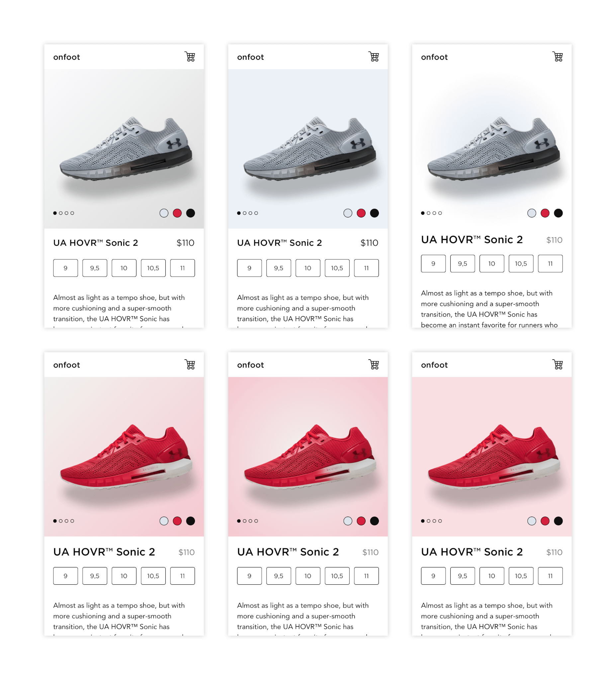
Task: Choose the light gray swatch in bottom-middle card
Action: click(x=348, y=521)
